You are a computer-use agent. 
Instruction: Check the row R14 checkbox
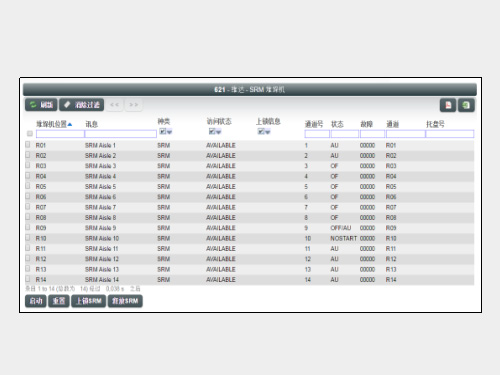(x=28, y=279)
